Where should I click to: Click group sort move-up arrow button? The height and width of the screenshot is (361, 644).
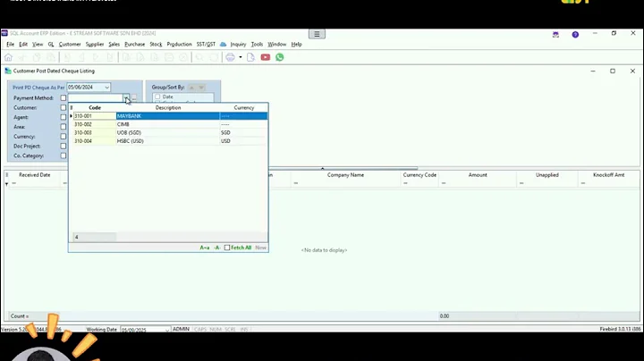pyautogui.click(x=191, y=88)
